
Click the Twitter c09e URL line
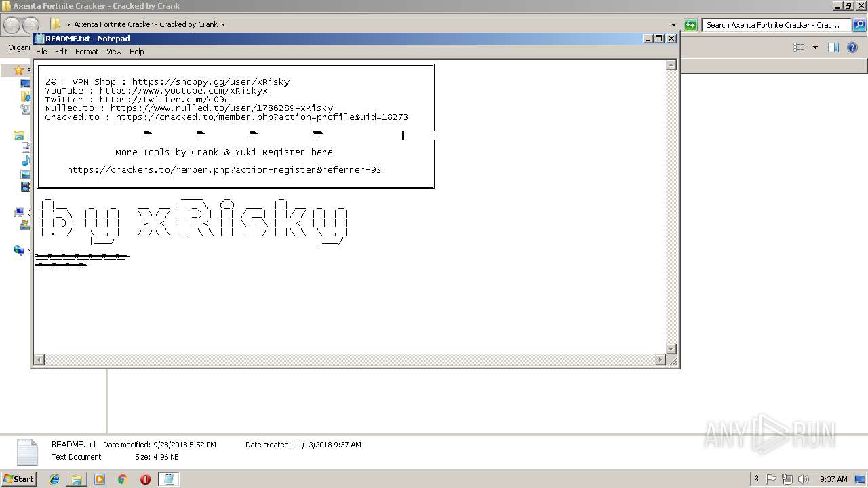[x=138, y=100]
